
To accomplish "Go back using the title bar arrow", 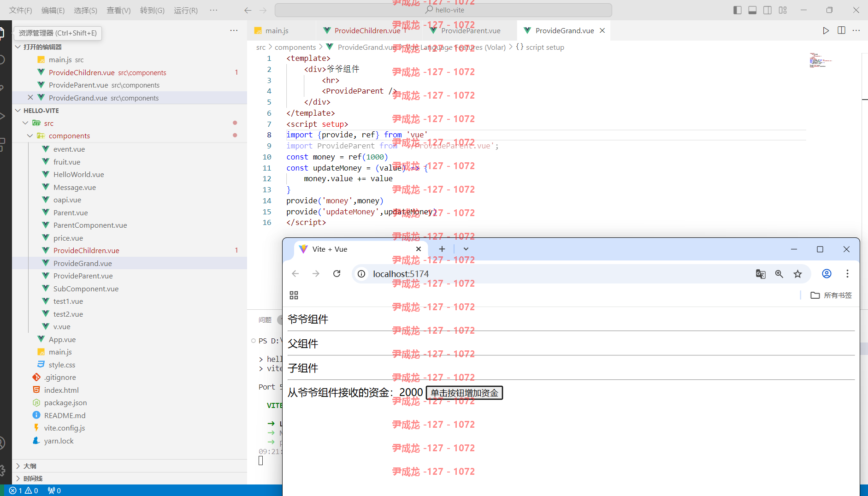I will [248, 10].
